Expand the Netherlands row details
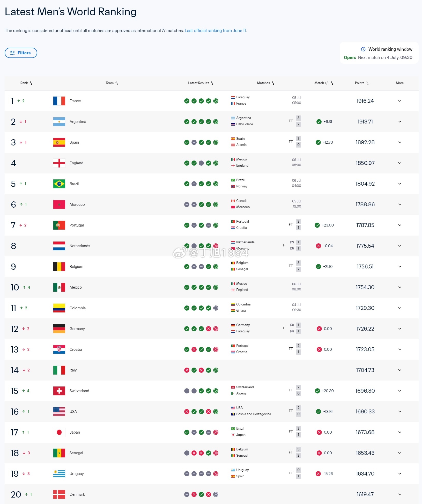 (400, 246)
